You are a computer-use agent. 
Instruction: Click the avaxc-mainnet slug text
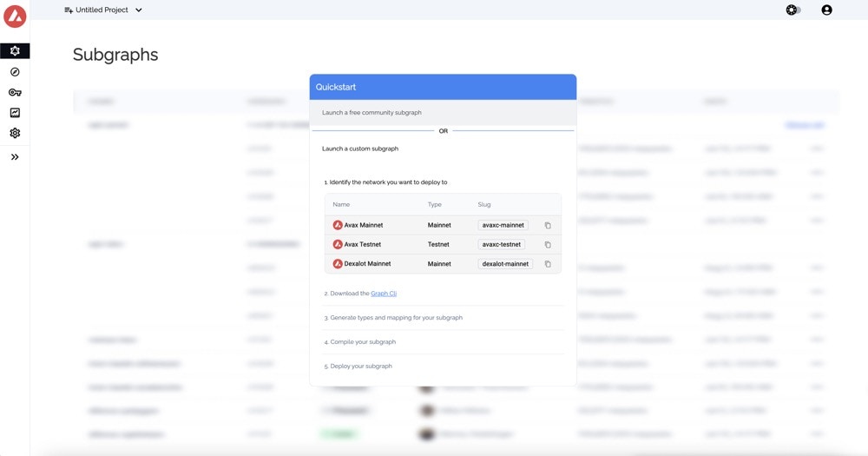click(503, 226)
